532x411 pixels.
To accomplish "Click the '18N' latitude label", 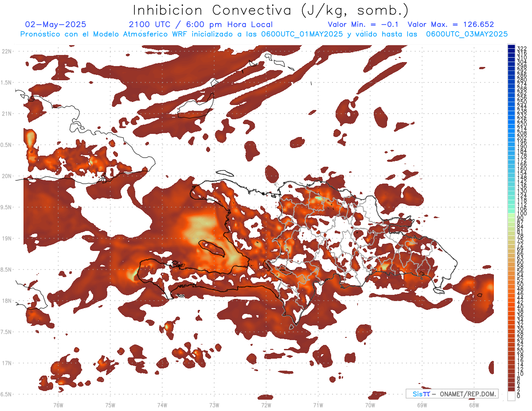I will 7,301.
